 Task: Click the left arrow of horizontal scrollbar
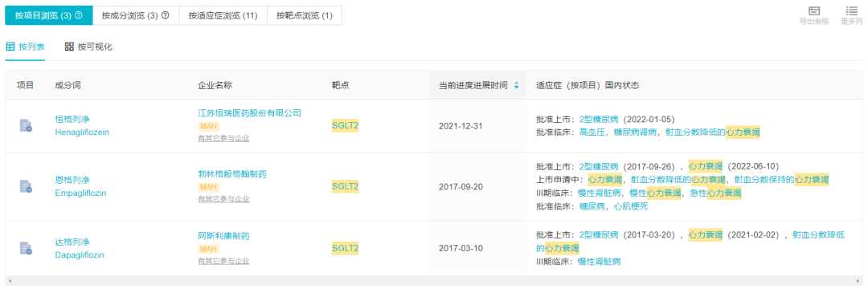pos(10,281)
